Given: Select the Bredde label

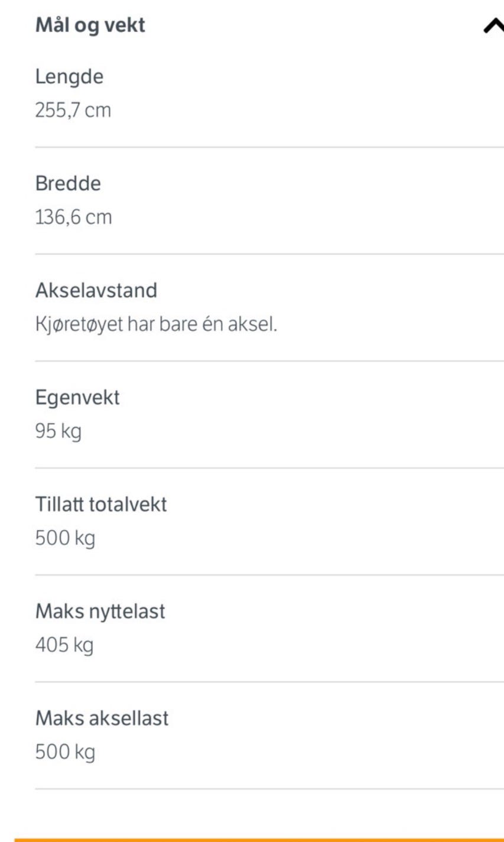Looking at the screenshot, I should pyautogui.click(x=68, y=183).
